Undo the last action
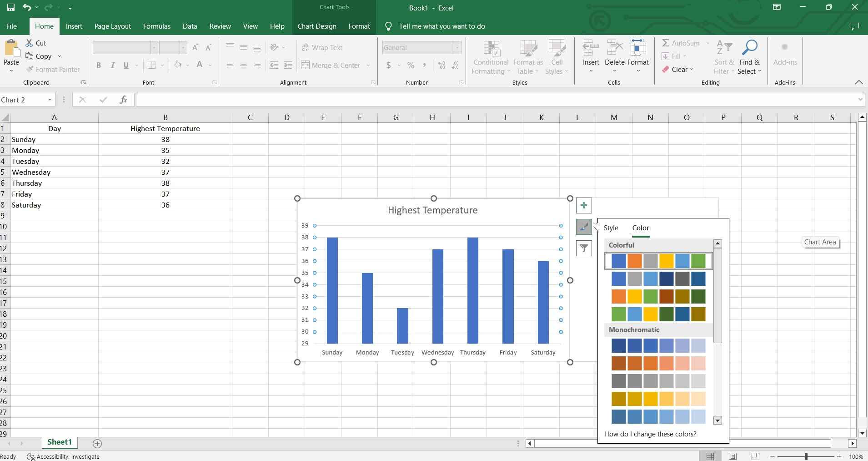This screenshot has width=868, height=461. tap(27, 8)
